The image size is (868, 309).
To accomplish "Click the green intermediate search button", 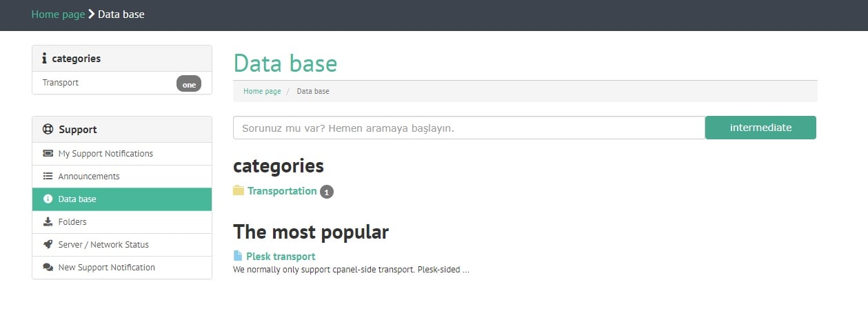I will [760, 128].
